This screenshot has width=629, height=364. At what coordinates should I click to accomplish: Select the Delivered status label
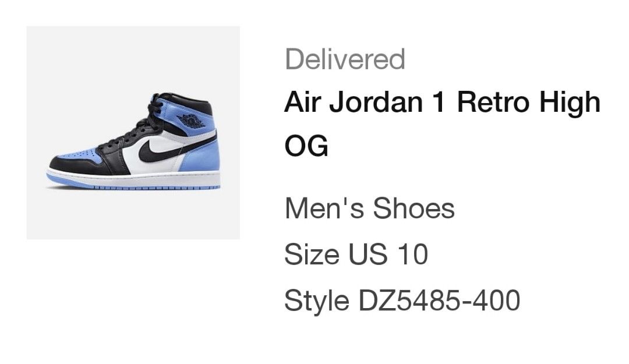pos(345,59)
